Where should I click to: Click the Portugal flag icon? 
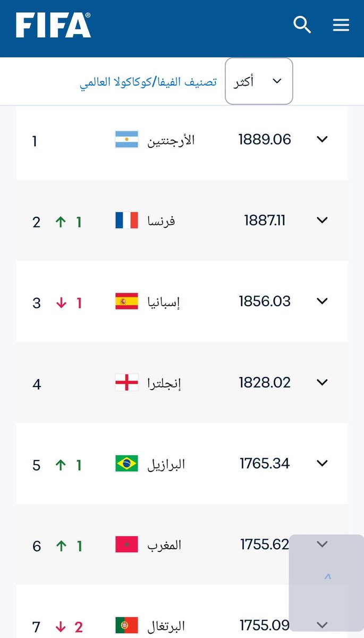[x=126, y=625]
